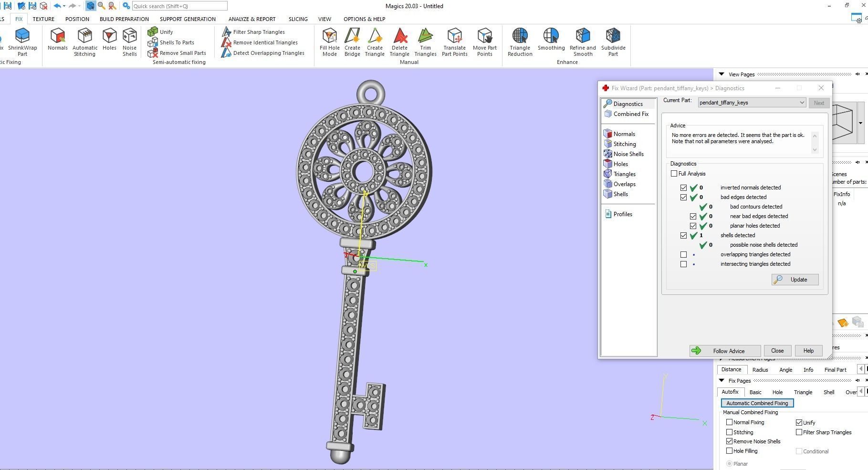Select the Create Bridge tool

point(352,42)
